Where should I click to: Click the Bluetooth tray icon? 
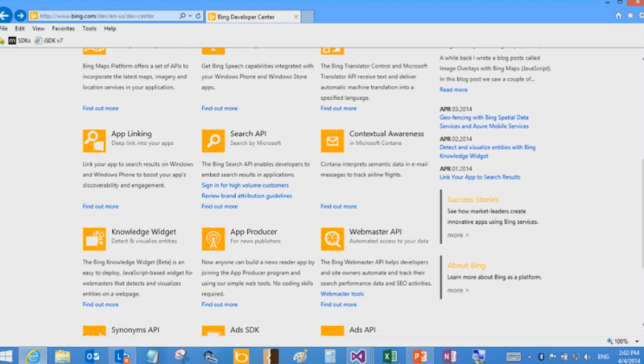(541, 357)
